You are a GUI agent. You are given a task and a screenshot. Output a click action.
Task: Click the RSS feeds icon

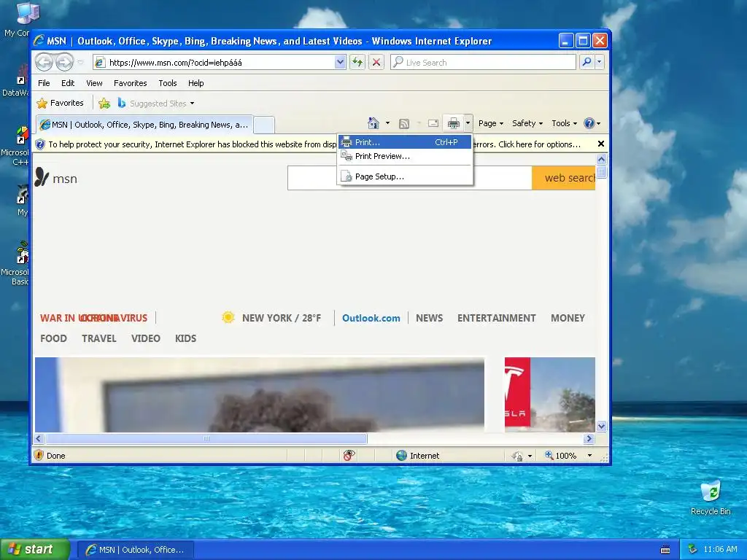point(404,124)
